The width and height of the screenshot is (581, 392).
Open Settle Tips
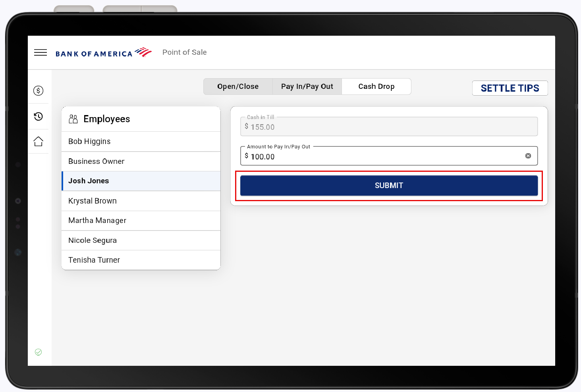pyautogui.click(x=510, y=88)
